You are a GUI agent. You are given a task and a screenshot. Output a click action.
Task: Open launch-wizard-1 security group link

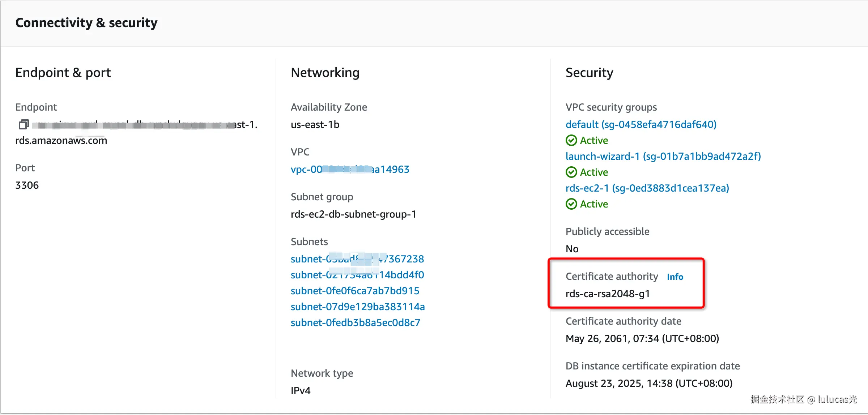(663, 156)
